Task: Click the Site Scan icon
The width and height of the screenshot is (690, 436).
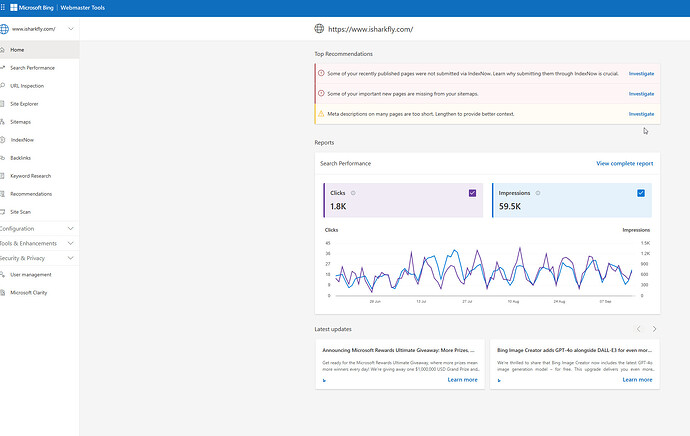Action: (2, 212)
